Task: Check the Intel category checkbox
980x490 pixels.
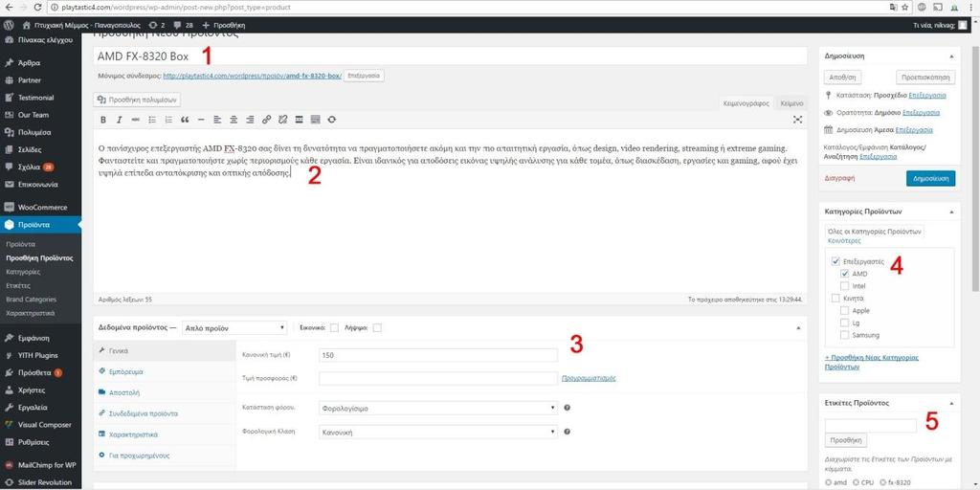Action: click(845, 285)
